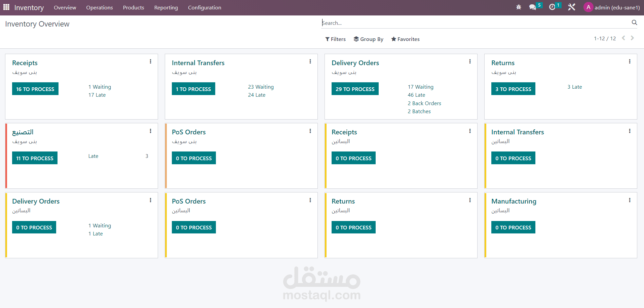Screen dimensions: 644x308
Task: Open kebab menu on PoS Orders بنى سويف card
Action: pyautogui.click(x=310, y=131)
